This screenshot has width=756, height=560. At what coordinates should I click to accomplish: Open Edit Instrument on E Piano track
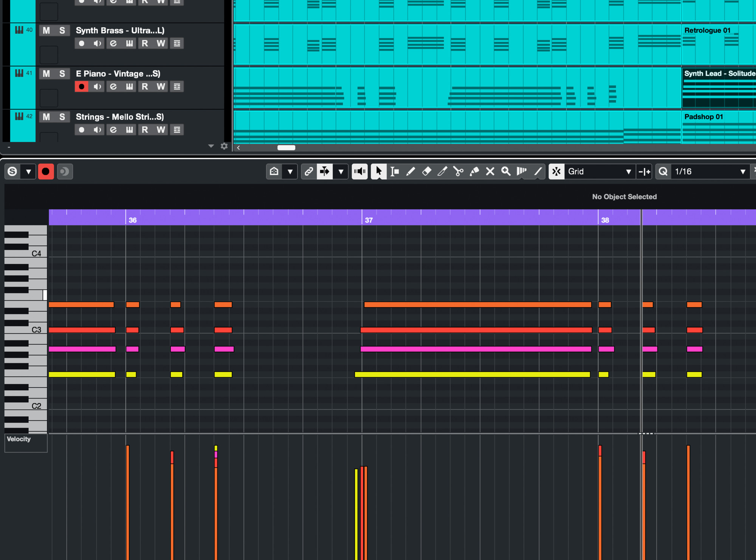coord(129,87)
